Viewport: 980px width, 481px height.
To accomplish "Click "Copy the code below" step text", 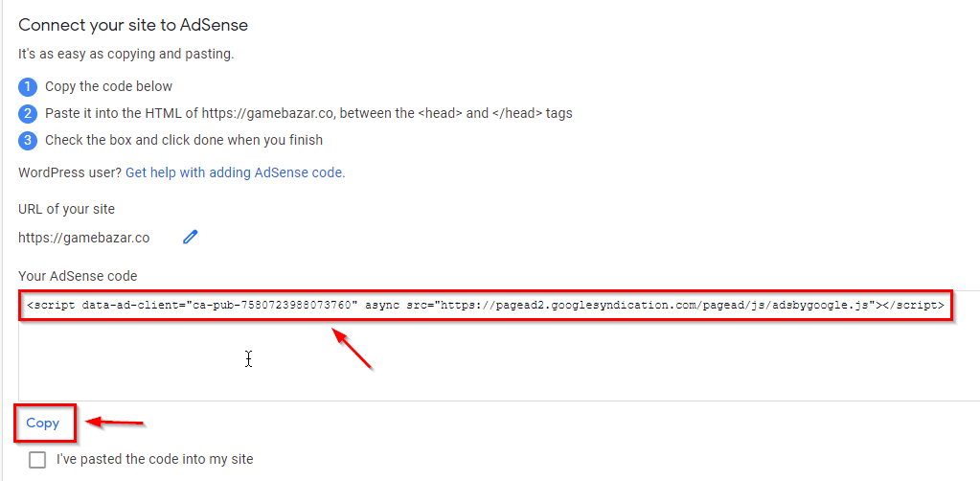I will coord(109,87).
